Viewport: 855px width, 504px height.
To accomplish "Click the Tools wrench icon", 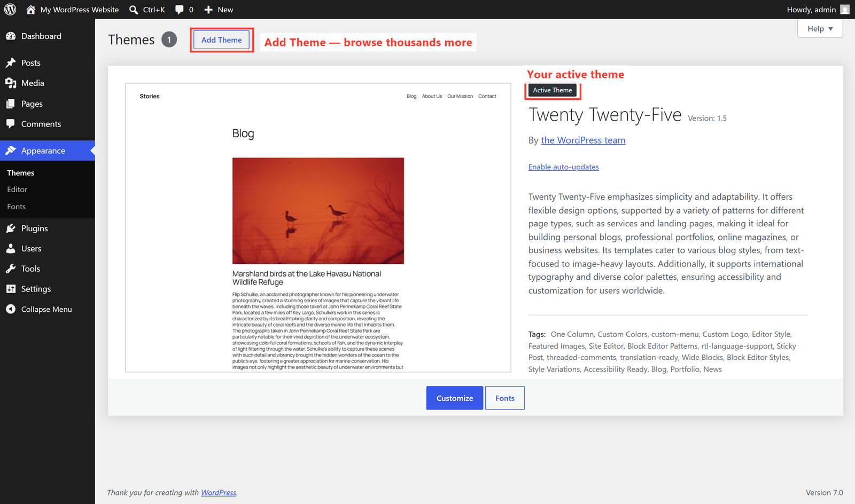I will tap(11, 269).
